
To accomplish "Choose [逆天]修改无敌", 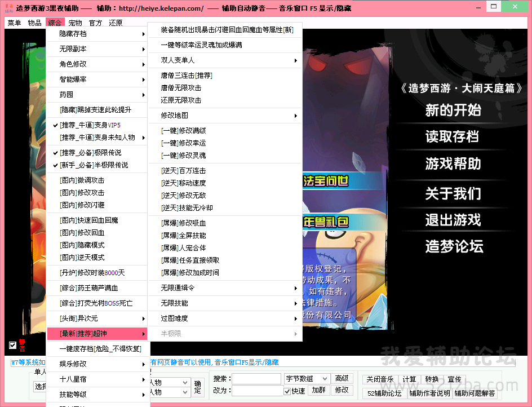I will click(225, 195).
